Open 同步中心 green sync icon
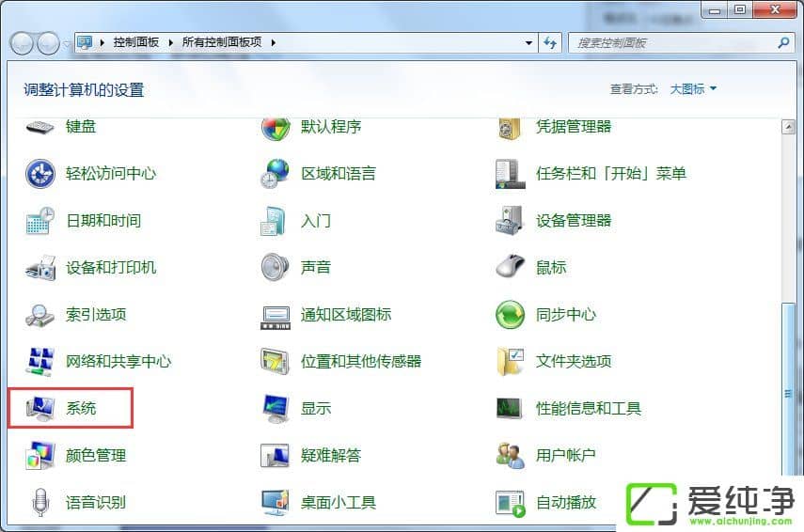This screenshot has width=804, height=532. click(510, 315)
